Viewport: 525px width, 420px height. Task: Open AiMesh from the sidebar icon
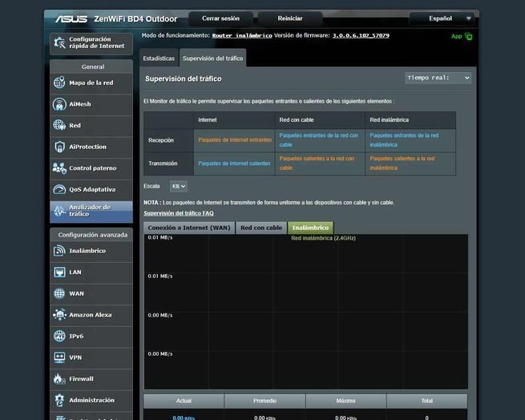click(x=59, y=104)
